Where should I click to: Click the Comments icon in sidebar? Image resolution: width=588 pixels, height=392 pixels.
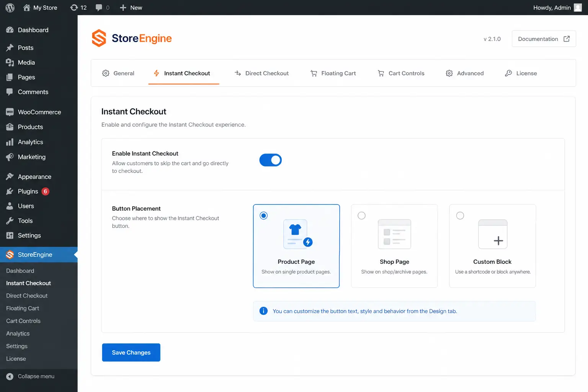point(10,92)
